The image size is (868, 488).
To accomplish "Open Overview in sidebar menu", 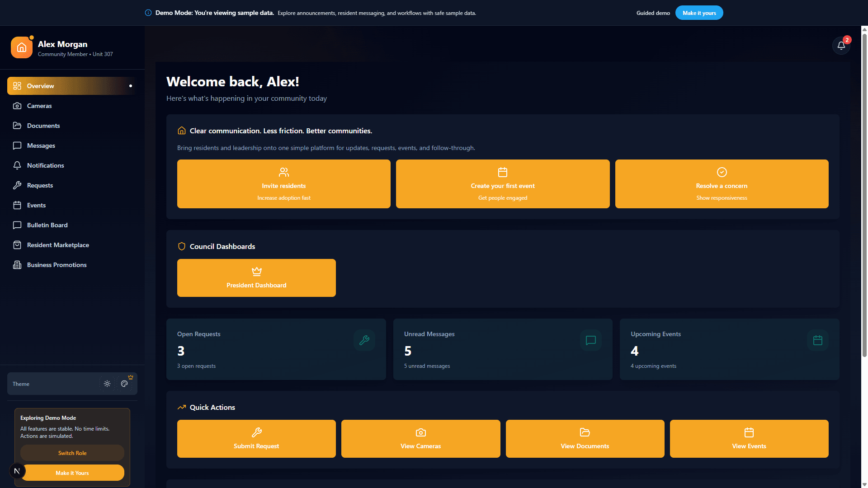I will (71, 86).
